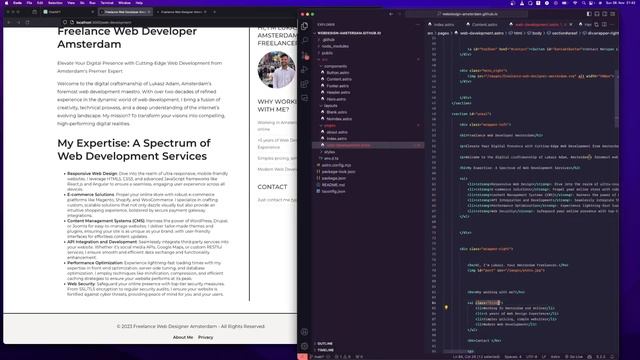
Task: Go back using the VS Code title bar arrow
Action: [391, 14]
